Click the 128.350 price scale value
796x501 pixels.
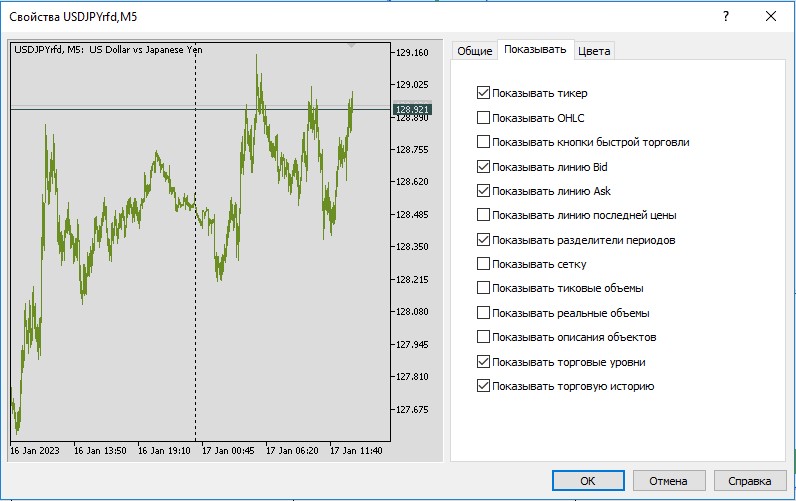(x=412, y=247)
